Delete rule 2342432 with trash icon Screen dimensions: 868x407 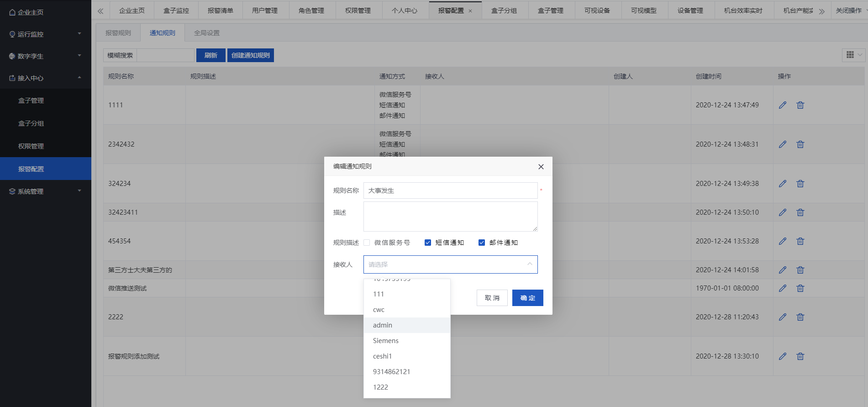[x=800, y=144]
